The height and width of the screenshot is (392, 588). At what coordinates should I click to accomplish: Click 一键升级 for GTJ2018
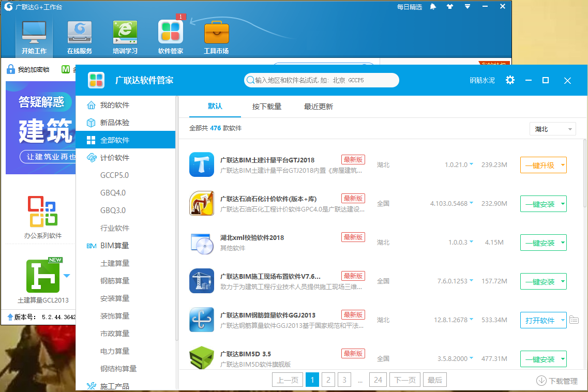pyautogui.click(x=539, y=165)
